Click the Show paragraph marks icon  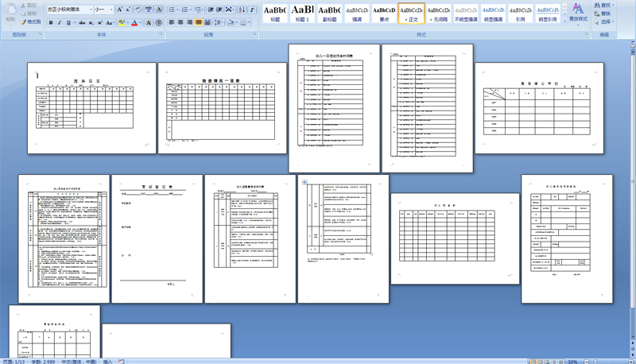pyautogui.click(x=252, y=10)
